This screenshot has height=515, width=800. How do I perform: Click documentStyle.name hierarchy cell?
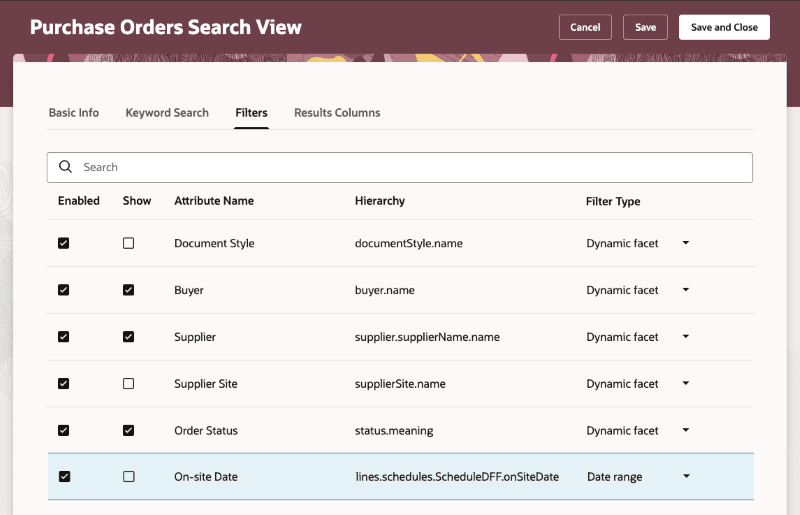pyautogui.click(x=409, y=243)
